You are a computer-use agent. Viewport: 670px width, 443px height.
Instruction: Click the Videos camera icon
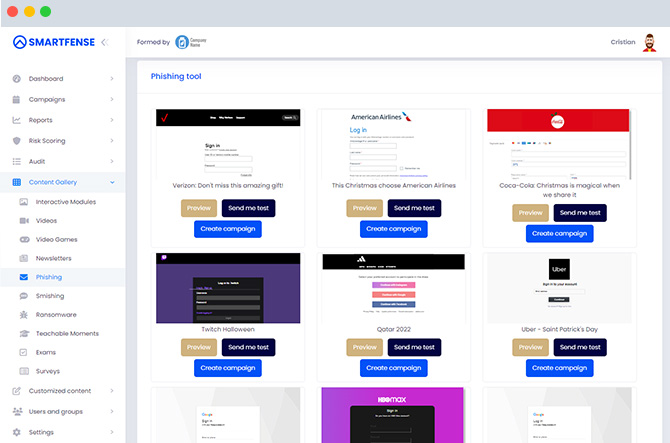coord(24,220)
